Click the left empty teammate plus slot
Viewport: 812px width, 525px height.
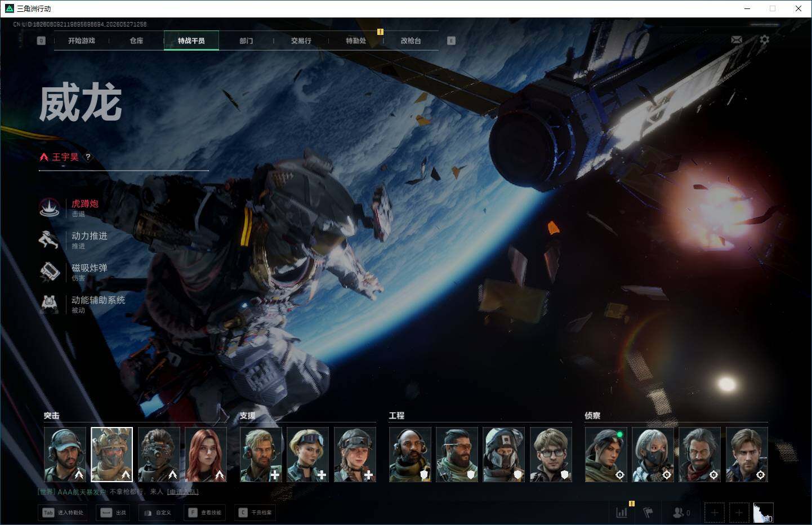pos(715,513)
